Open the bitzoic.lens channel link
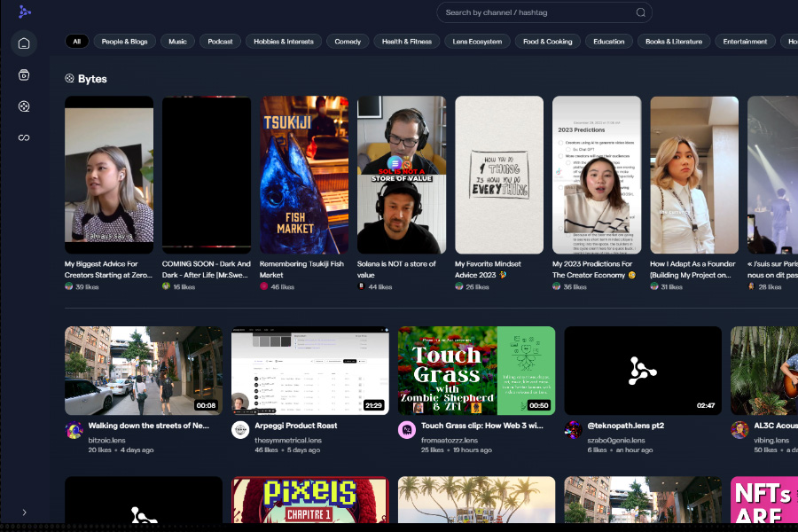Viewport: 798px width, 532px height. [x=106, y=440]
